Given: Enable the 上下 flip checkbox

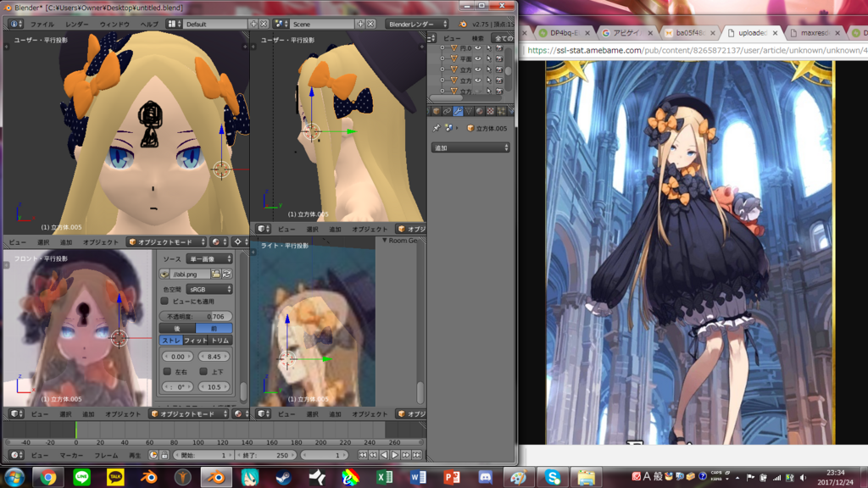Looking at the screenshot, I should click(x=203, y=371).
